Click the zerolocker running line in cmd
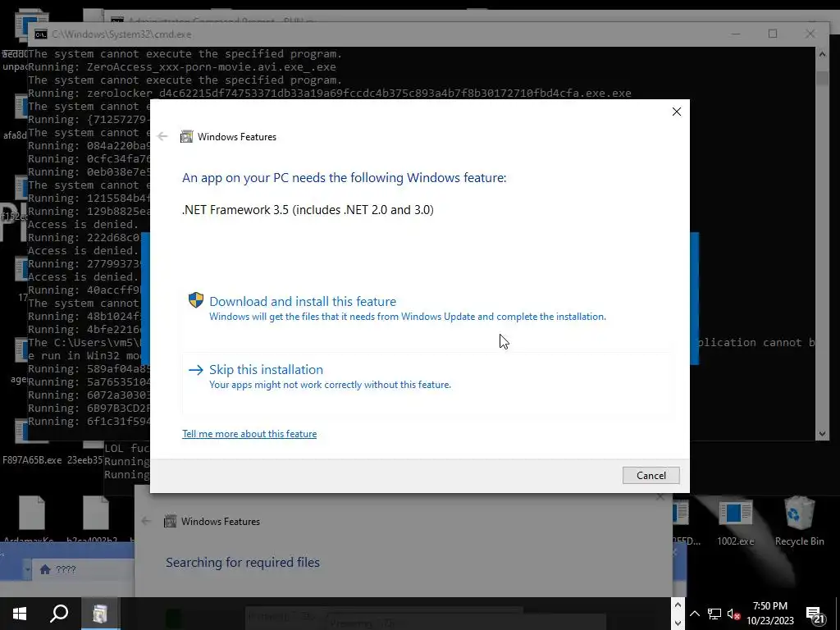The height and width of the screenshot is (630, 840). pos(330,94)
